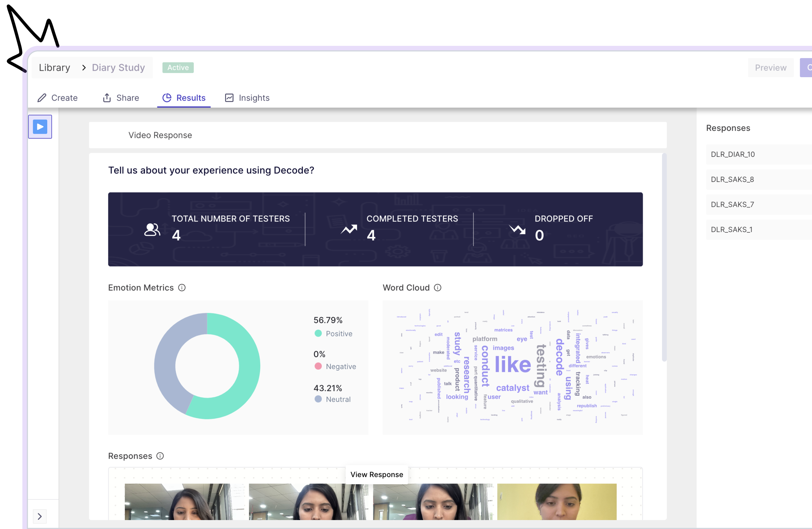This screenshot has height=529, width=812.
Task: Open the third video response thumbnail
Action: tap(433, 502)
